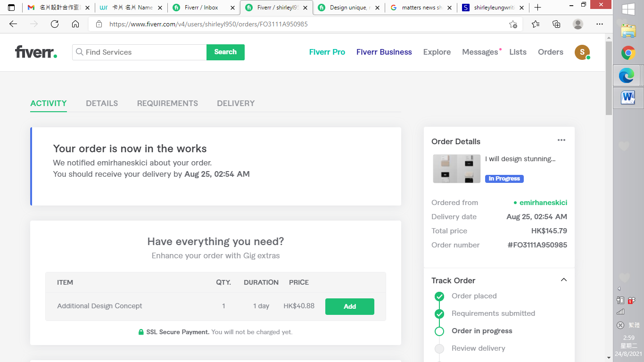The height and width of the screenshot is (362, 644).
Task: Click Edge icon in side taskbar
Action: tap(627, 75)
